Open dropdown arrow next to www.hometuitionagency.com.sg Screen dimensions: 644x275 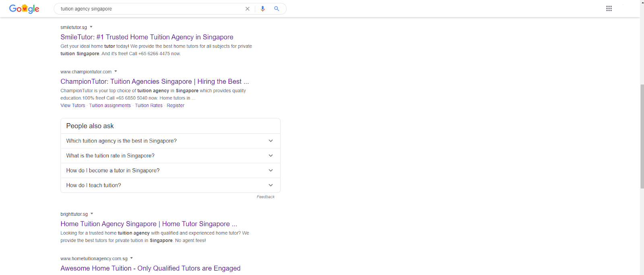click(132, 258)
